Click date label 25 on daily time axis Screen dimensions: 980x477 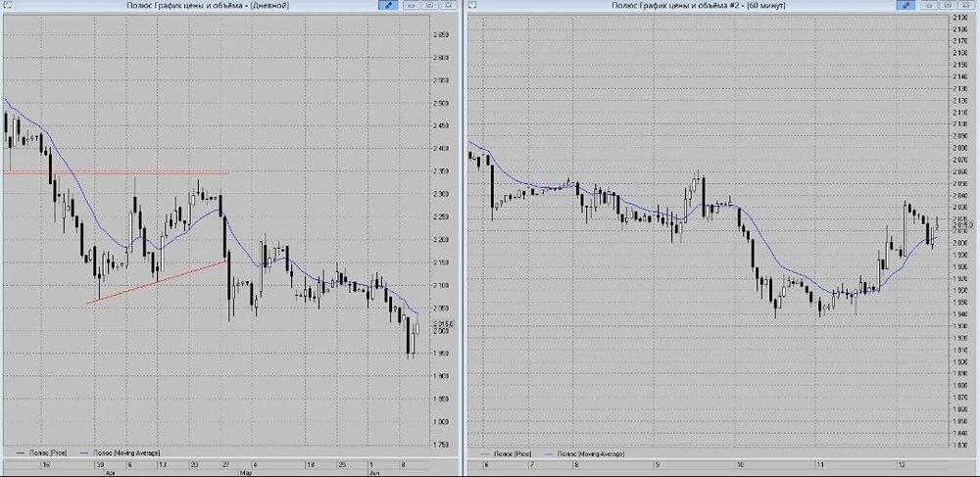tap(341, 465)
